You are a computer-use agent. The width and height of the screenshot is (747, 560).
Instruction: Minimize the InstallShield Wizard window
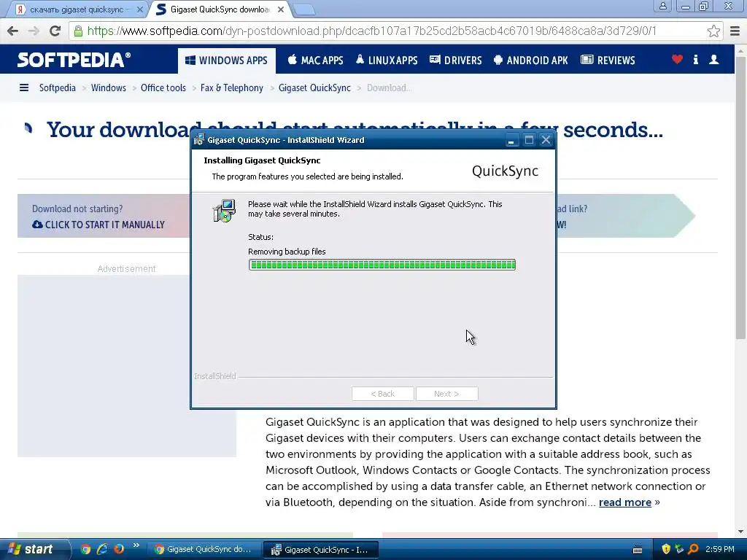coord(511,140)
